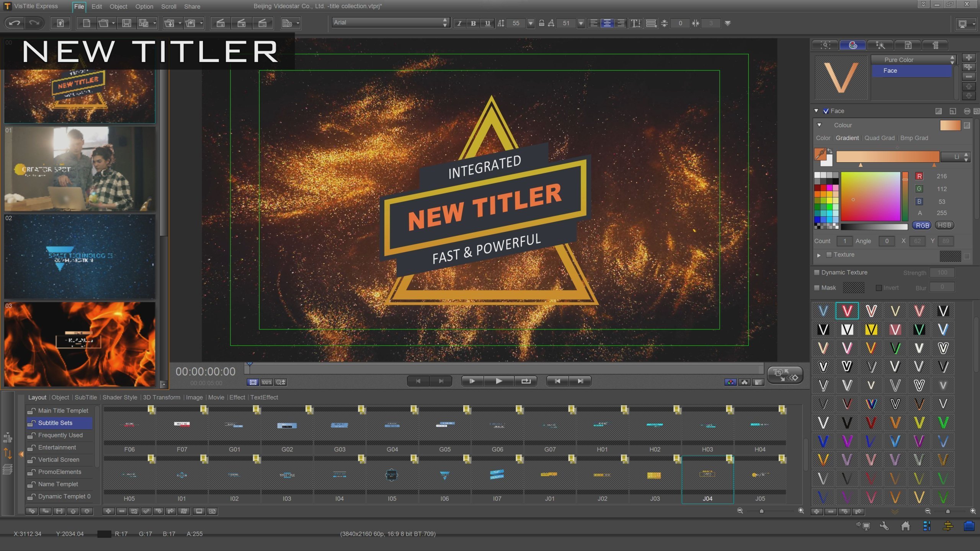Select the text alignment center icon
Image resolution: width=980 pixels, height=551 pixels.
coord(607,23)
